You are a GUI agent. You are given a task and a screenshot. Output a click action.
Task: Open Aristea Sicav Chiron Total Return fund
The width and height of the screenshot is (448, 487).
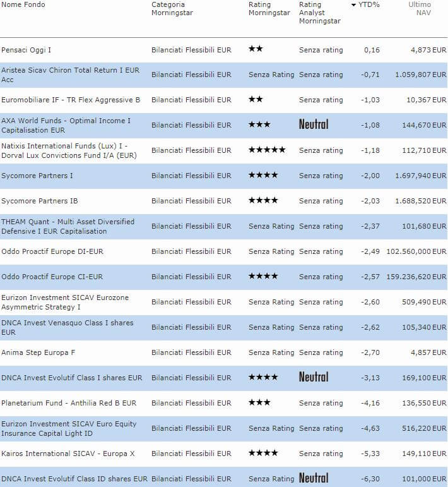tap(71, 75)
